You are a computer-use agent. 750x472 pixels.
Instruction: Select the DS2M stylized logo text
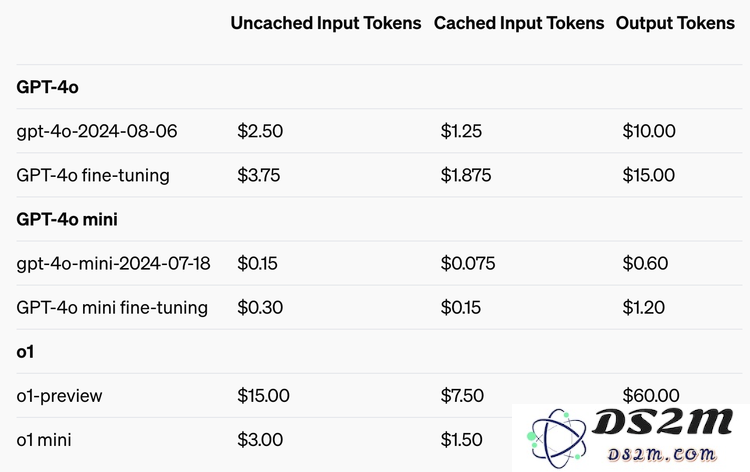pyautogui.click(x=662, y=422)
